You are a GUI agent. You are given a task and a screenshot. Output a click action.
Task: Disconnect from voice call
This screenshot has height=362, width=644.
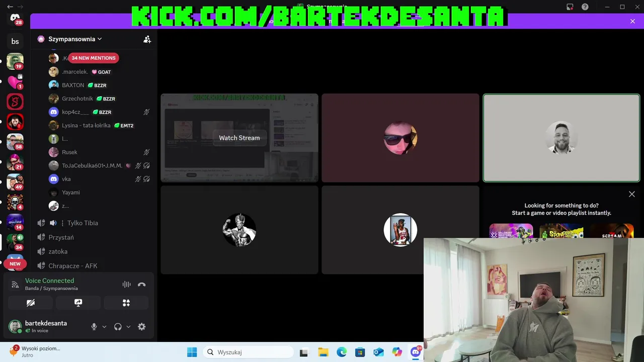tap(142, 284)
